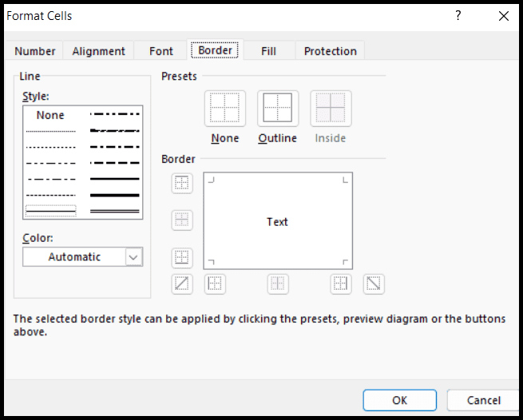Apply the inside vertical border button
Viewport: 523px width, 420px height.
(278, 284)
